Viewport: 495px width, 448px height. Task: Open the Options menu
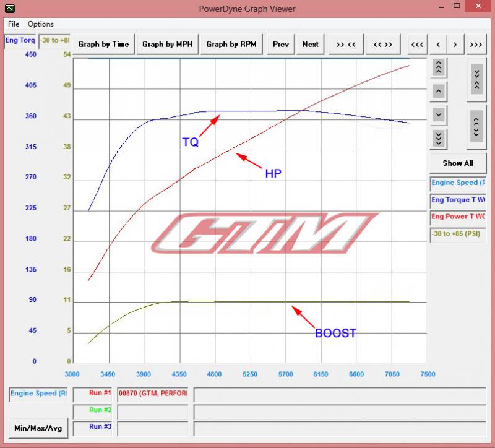pyautogui.click(x=40, y=24)
